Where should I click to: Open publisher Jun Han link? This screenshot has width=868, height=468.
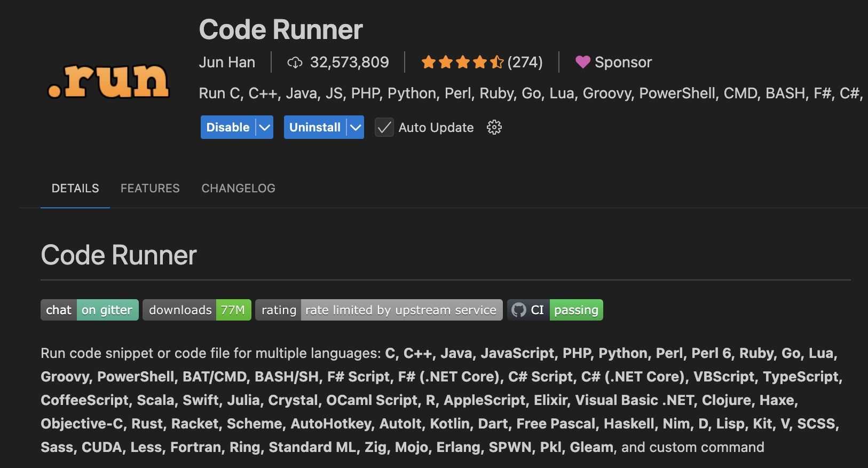227,62
